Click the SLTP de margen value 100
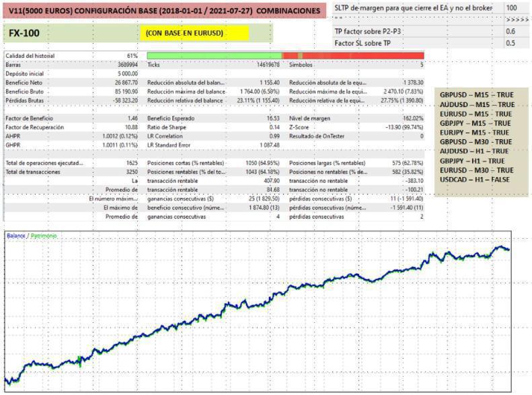Image resolution: width=532 pixels, height=395 pixels. pos(511,7)
